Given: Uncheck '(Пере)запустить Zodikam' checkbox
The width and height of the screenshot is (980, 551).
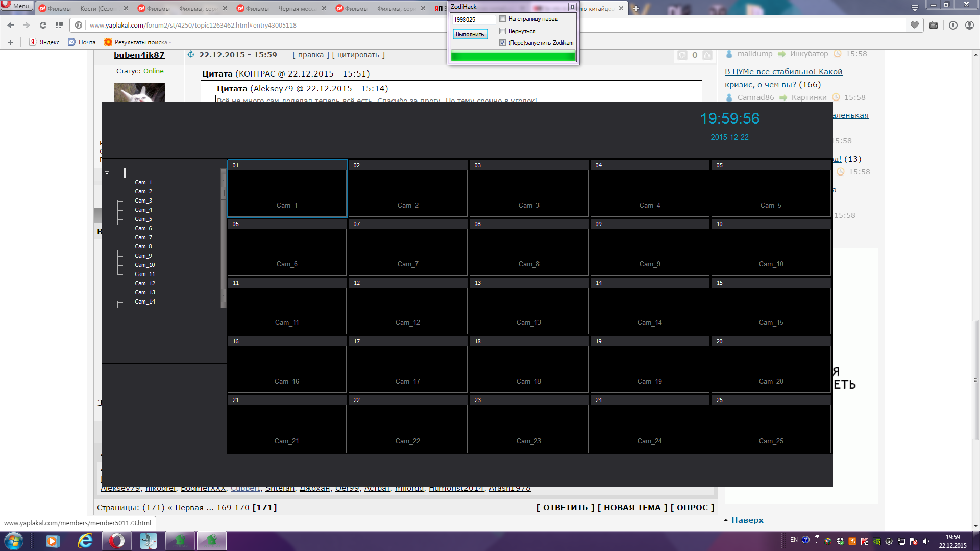Looking at the screenshot, I should pos(503,43).
